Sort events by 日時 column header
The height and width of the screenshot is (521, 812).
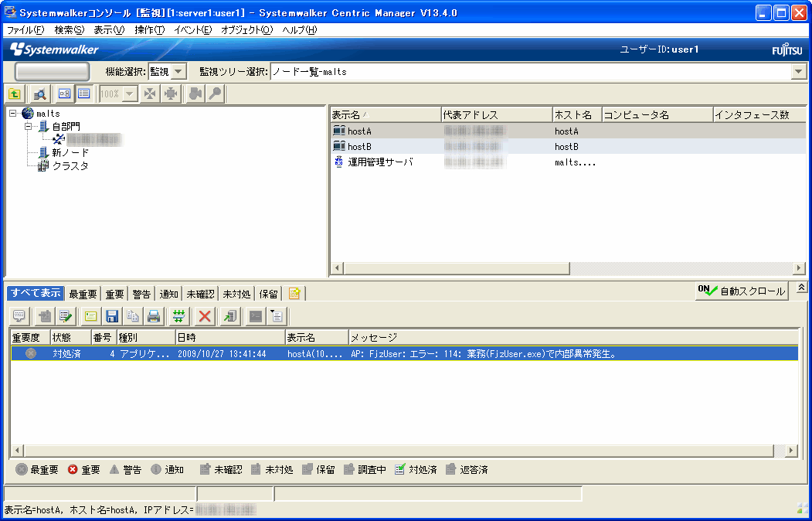point(230,338)
